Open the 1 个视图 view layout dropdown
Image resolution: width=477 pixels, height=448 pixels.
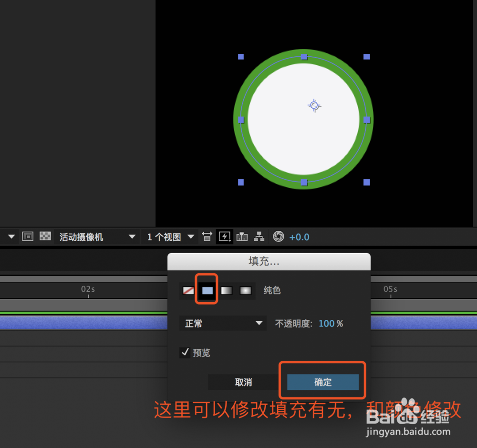tap(170, 237)
